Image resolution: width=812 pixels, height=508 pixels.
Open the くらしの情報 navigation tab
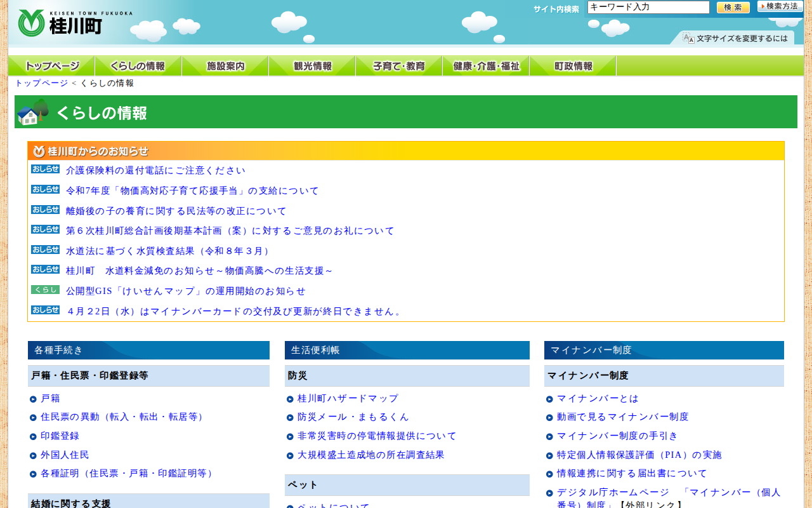coord(138,66)
